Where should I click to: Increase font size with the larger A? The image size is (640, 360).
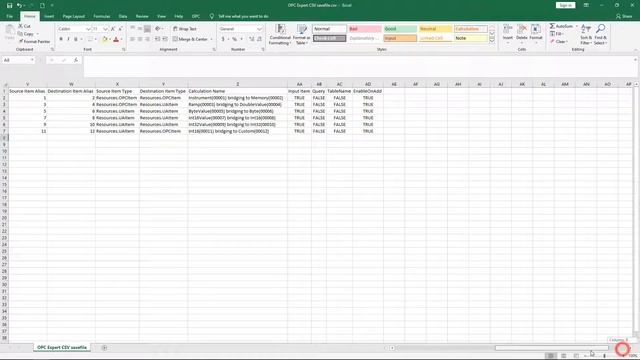[x=113, y=29]
